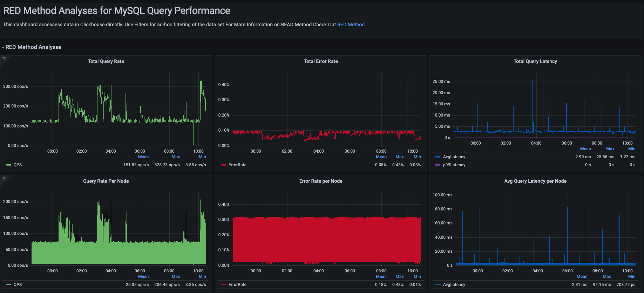Open Query Rate Per Node link icon

tap(4, 178)
